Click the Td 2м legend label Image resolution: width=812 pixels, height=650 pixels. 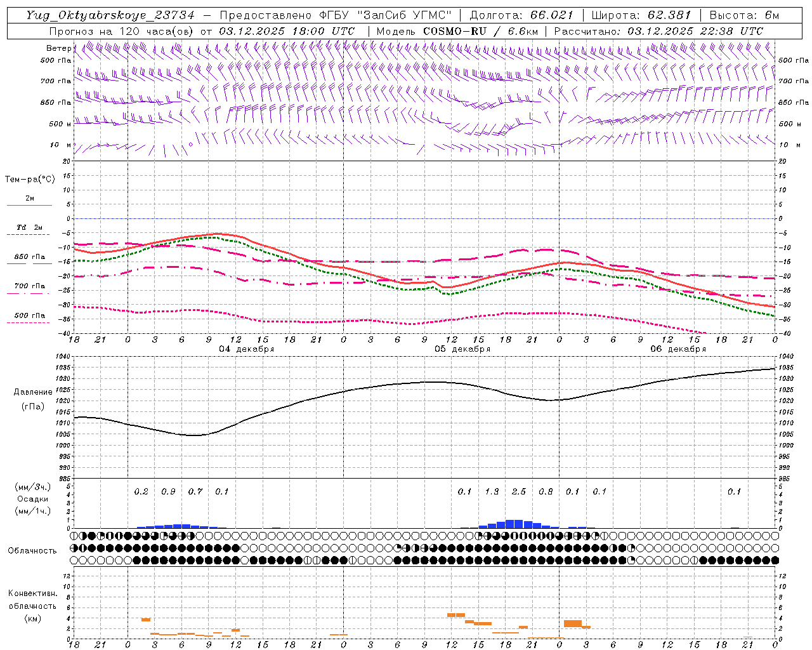(x=30, y=227)
